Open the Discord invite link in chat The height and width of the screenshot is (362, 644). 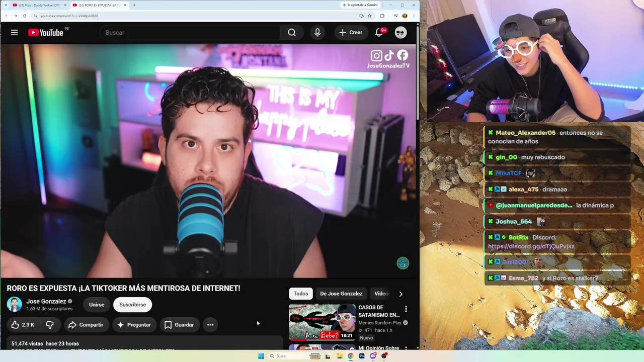coord(531,246)
